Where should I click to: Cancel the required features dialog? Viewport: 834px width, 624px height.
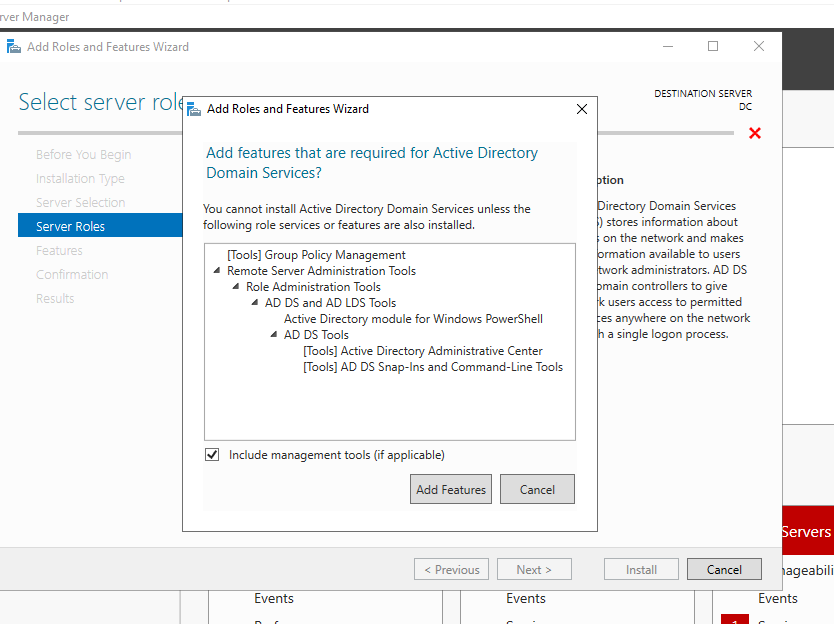[537, 489]
